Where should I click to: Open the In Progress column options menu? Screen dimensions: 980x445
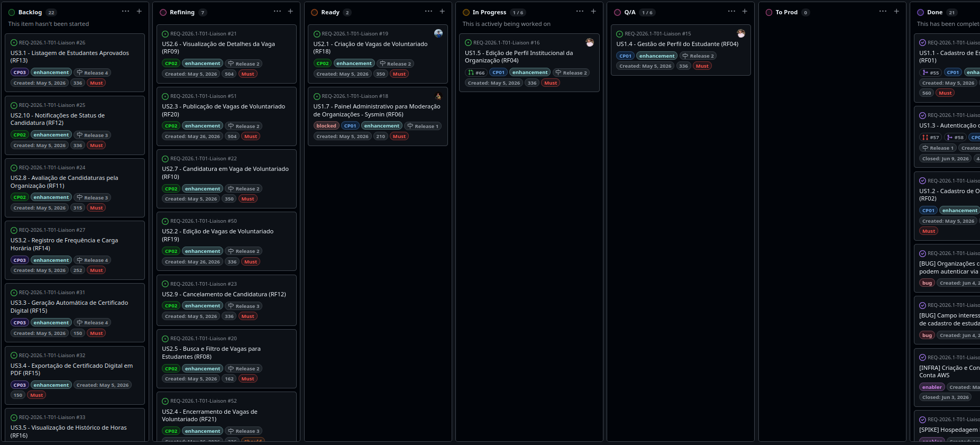click(x=580, y=11)
